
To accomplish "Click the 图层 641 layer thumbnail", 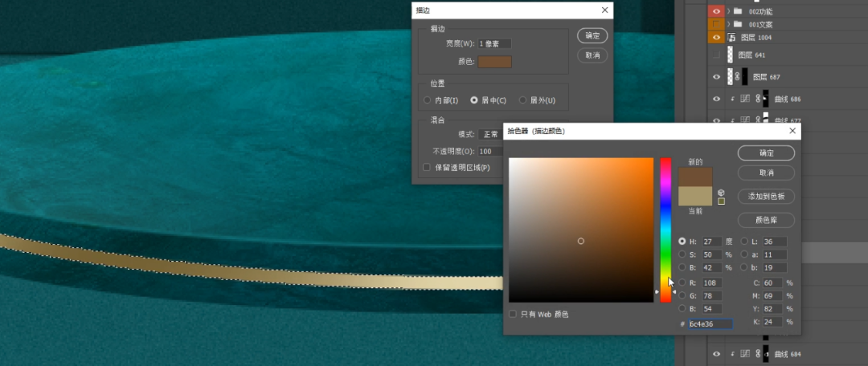I will (730, 55).
